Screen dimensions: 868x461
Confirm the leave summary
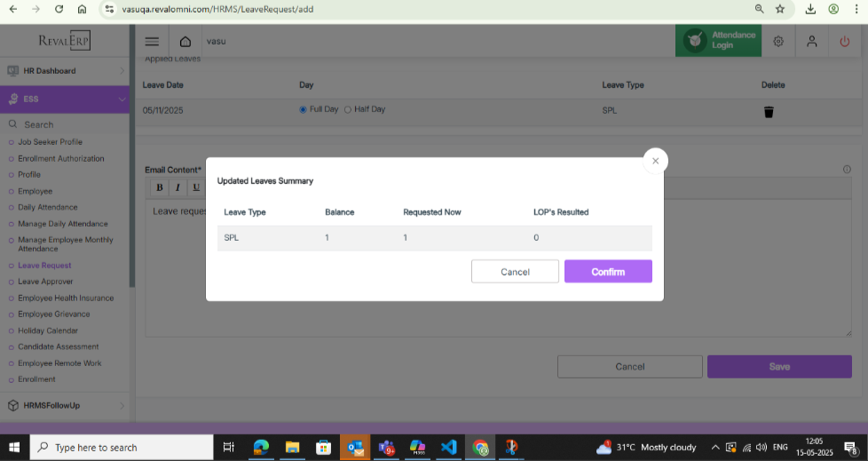[x=608, y=272]
